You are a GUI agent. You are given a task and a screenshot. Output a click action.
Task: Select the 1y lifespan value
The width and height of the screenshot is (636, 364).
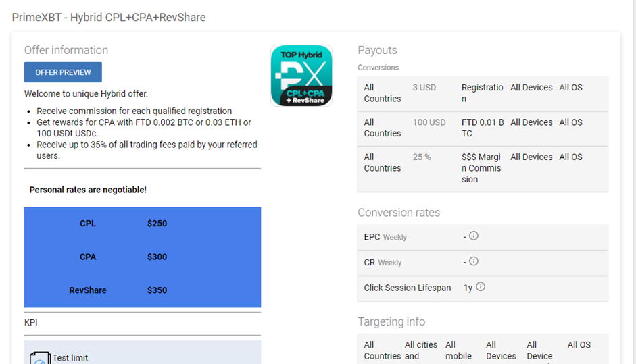[468, 288]
